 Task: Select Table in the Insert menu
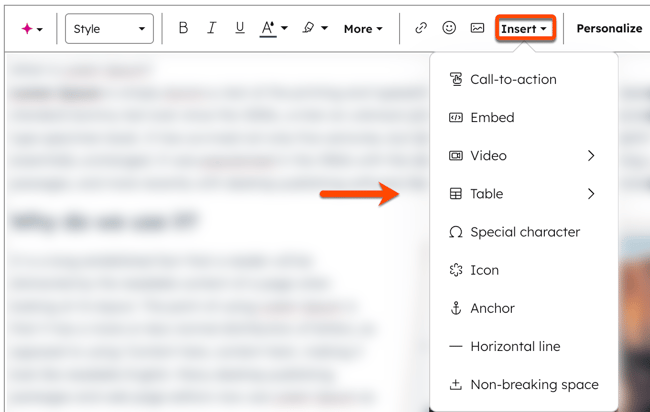(524, 194)
